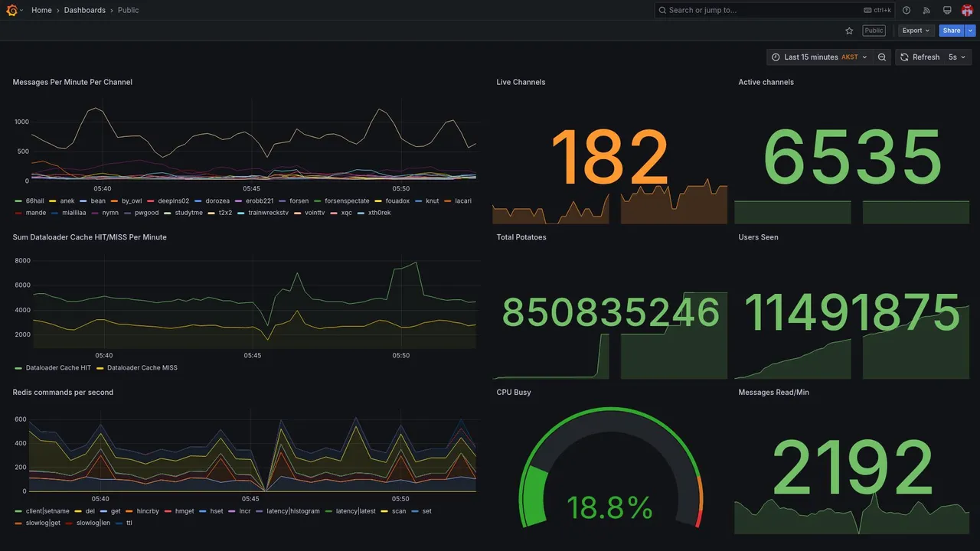Open the Grafana logo home menu
This screenshot has width=980, height=551.
click(11, 10)
